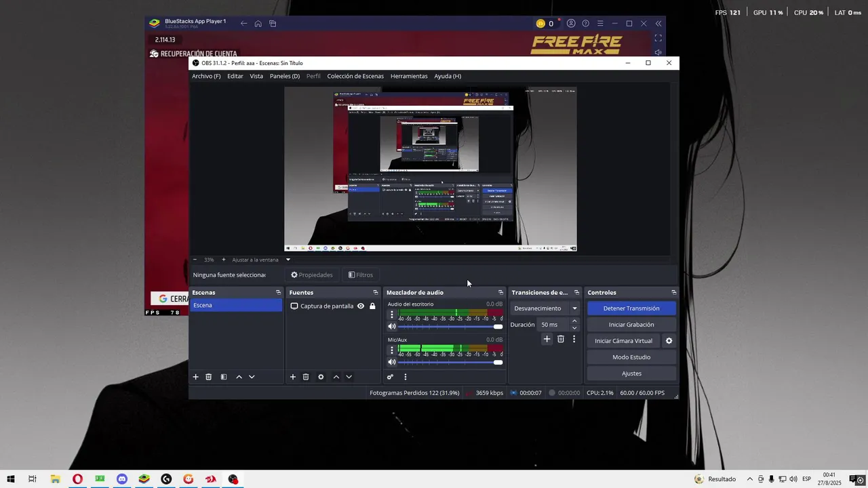Collapse BlueStacks side panel chevrons
This screenshot has height=488, width=868.
(x=658, y=24)
